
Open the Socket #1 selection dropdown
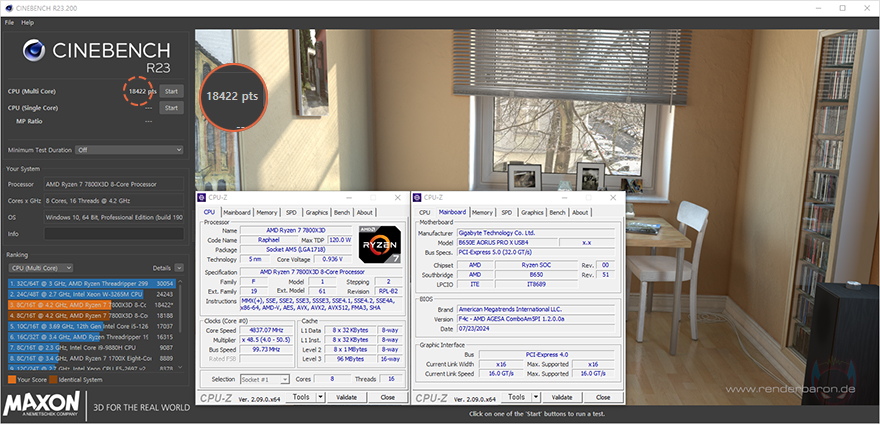pos(265,379)
